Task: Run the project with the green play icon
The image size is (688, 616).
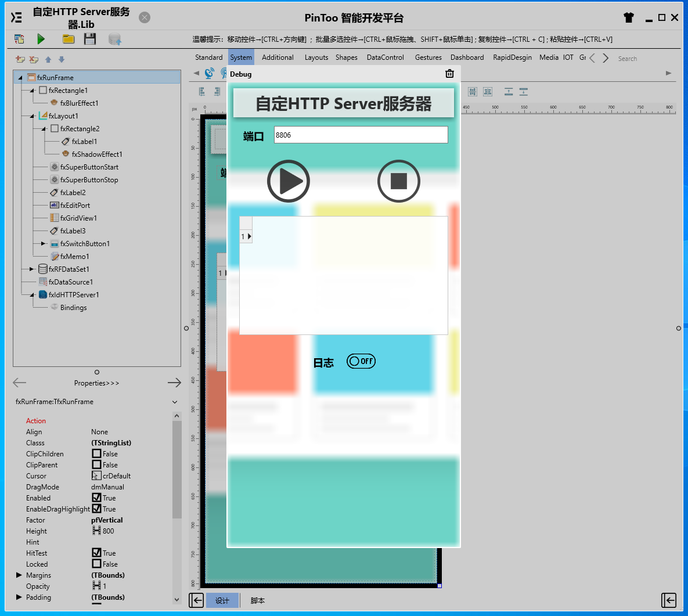Action: [x=41, y=39]
